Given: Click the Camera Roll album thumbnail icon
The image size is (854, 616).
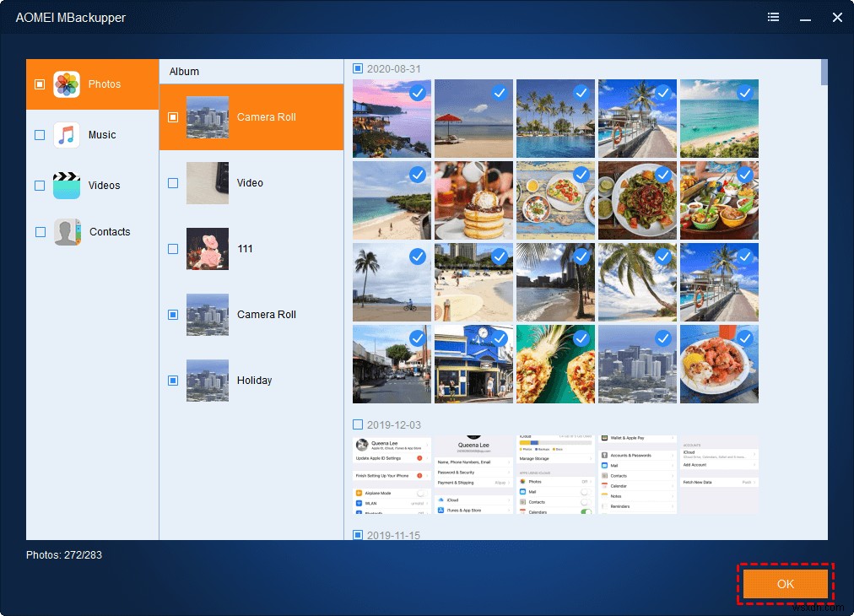Looking at the screenshot, I should (x=208, y=117).
